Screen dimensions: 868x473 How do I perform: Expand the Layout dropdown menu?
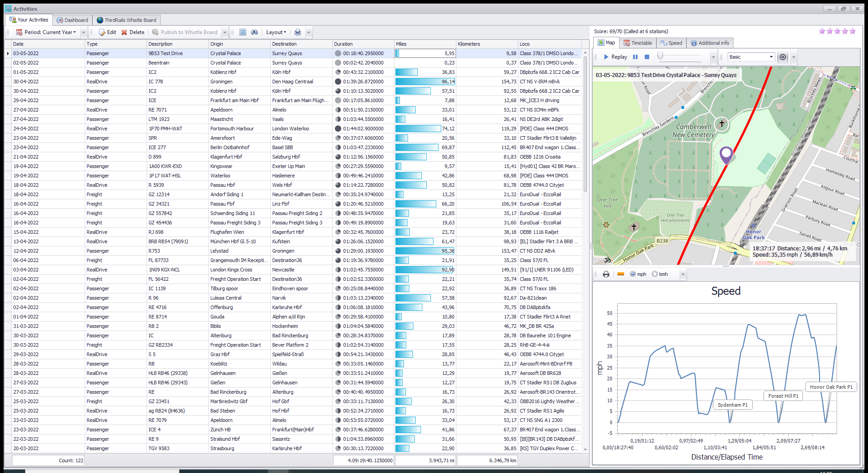pyautogui.click(x=276, y=32)
